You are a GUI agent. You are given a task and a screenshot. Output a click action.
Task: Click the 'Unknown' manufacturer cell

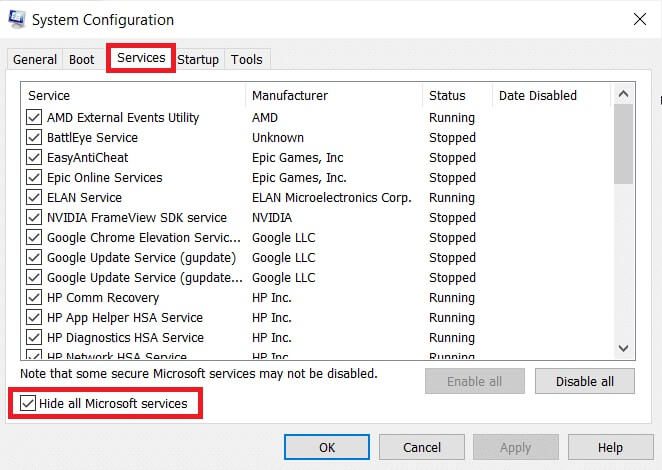coord(278,138)
